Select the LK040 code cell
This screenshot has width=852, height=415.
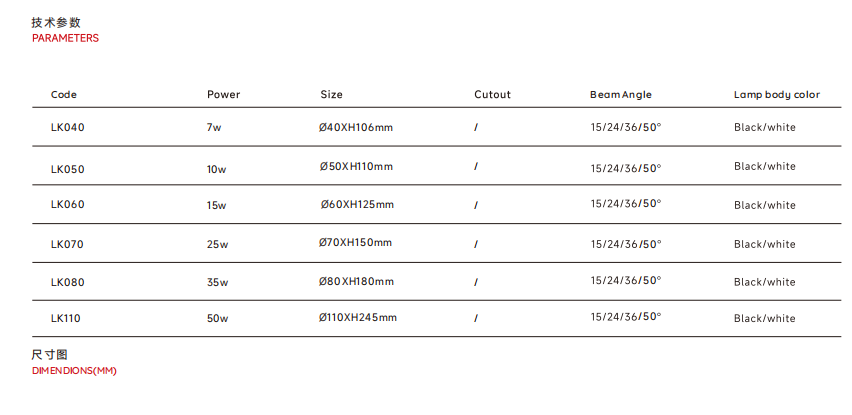tap(68, 127)
